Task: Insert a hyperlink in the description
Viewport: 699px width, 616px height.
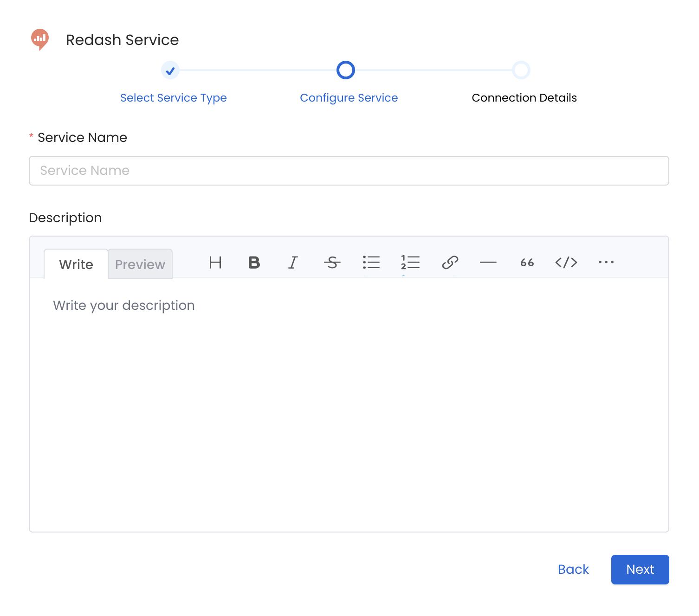Action: 450,263
